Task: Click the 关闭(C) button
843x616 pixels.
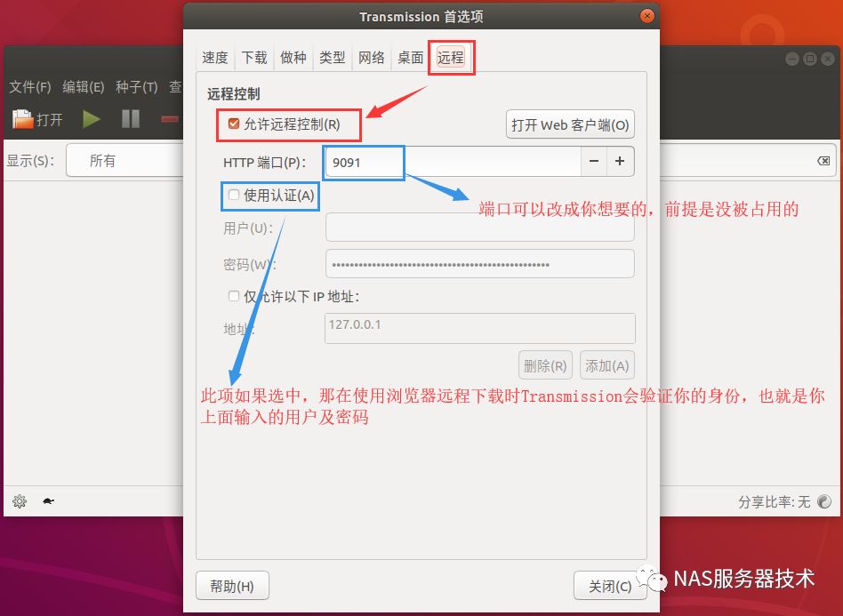Action: 610,586
